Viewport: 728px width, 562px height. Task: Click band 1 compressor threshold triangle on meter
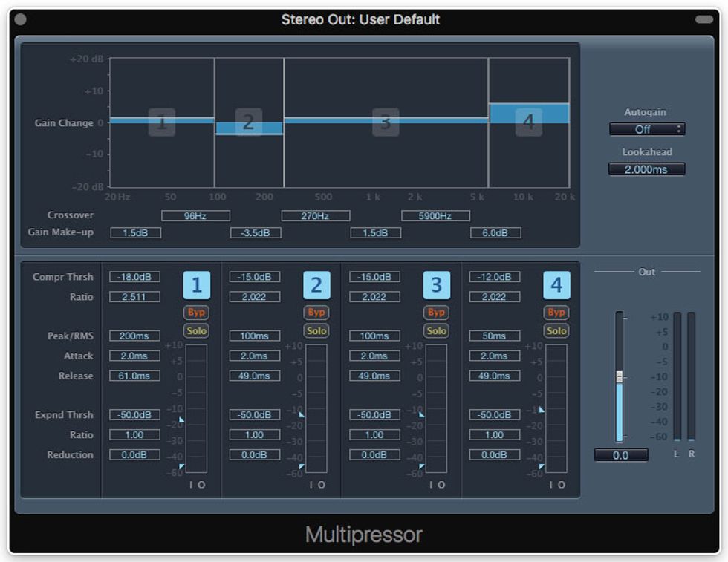click(x=181, y=420)
